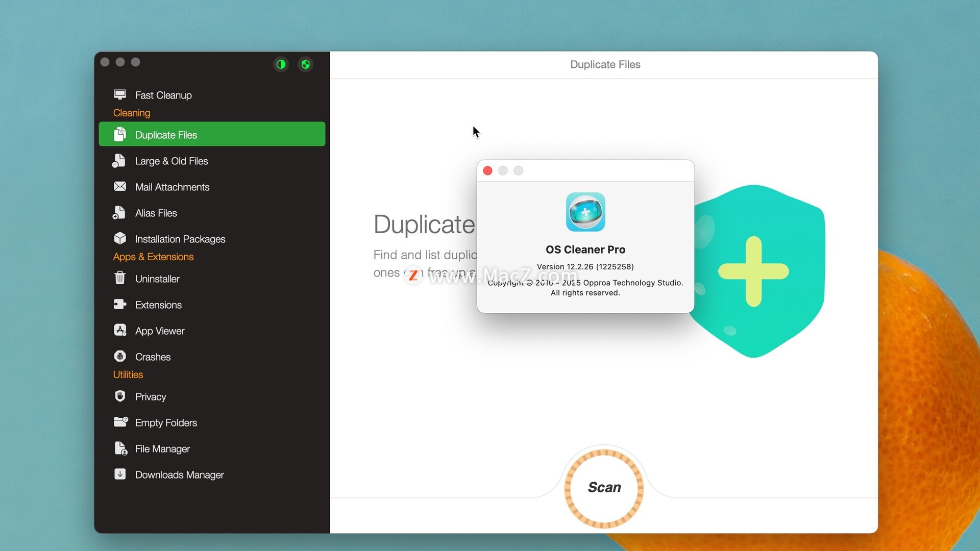This screenshot has height=551, width=980.
Task: Click the All rights reserved text
Action: tap(585, 293)
